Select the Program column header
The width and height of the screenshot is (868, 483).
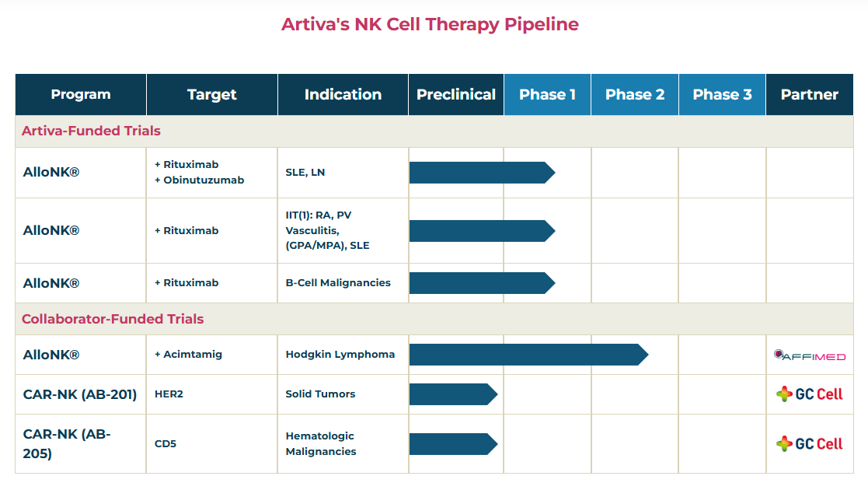[81, 95]
